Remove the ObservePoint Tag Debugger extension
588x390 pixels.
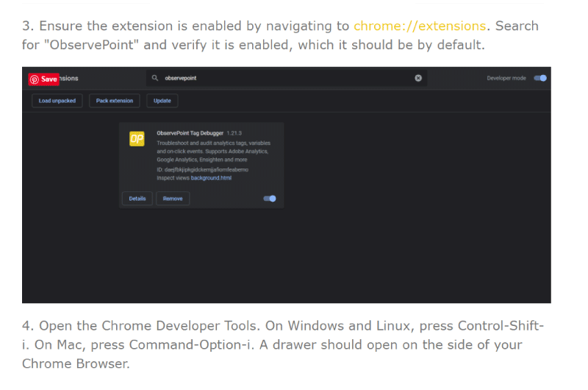pos(173,199)
